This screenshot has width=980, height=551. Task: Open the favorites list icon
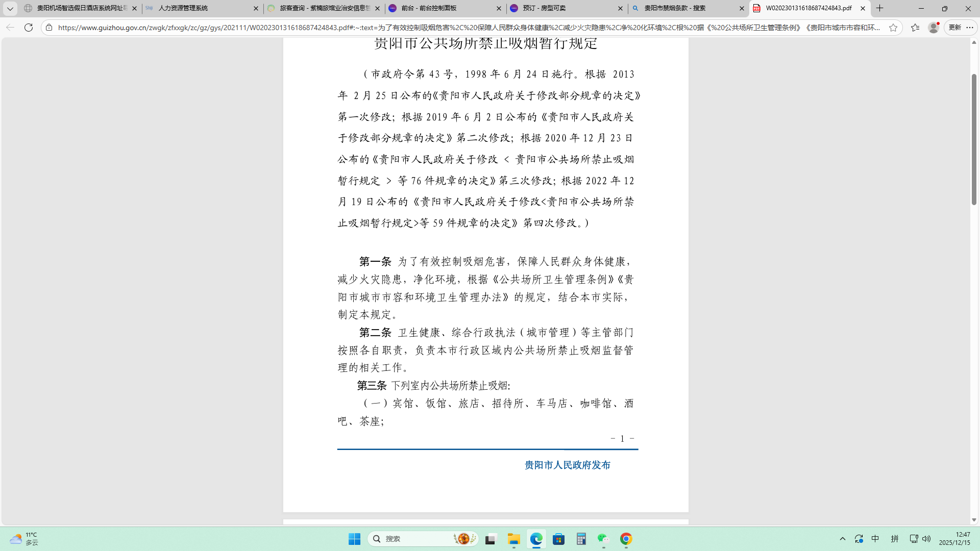click(915, 28)
